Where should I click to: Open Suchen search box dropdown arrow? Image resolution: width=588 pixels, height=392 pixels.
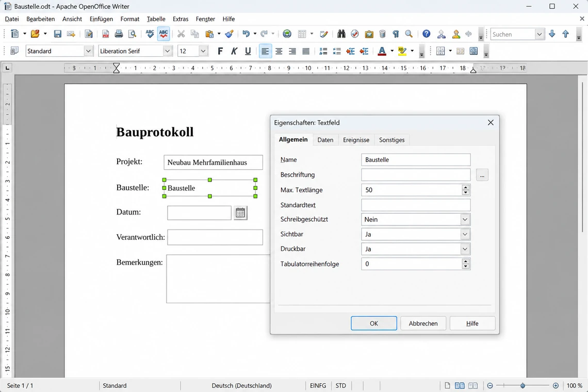[539, 34]
